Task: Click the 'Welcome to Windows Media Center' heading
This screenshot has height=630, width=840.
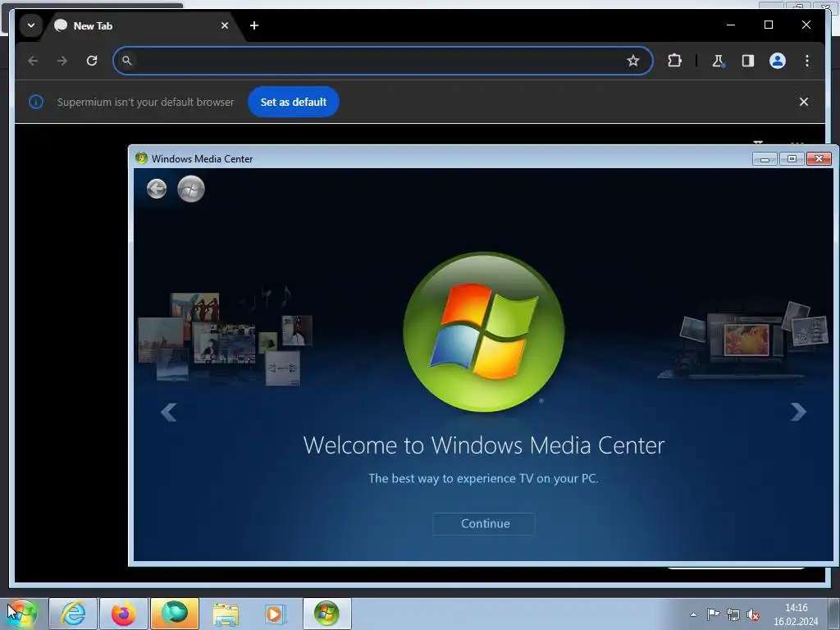Action: [484, 445]
